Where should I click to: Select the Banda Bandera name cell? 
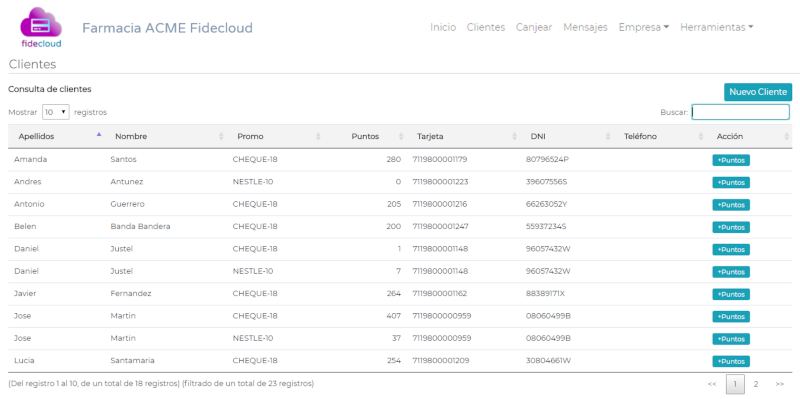click(140, 227)
